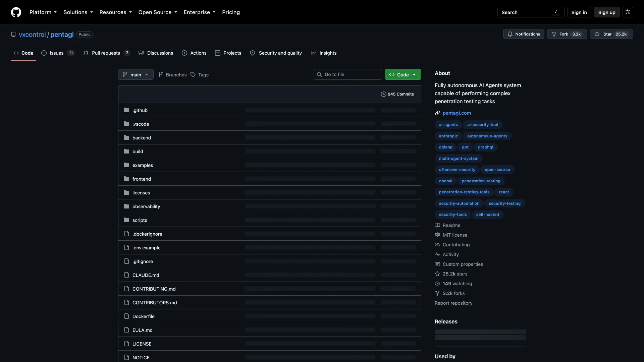Fork the repository using the Fork button
Image resolution: width=644 pixels, height=362 pixels.
point(567,34)
